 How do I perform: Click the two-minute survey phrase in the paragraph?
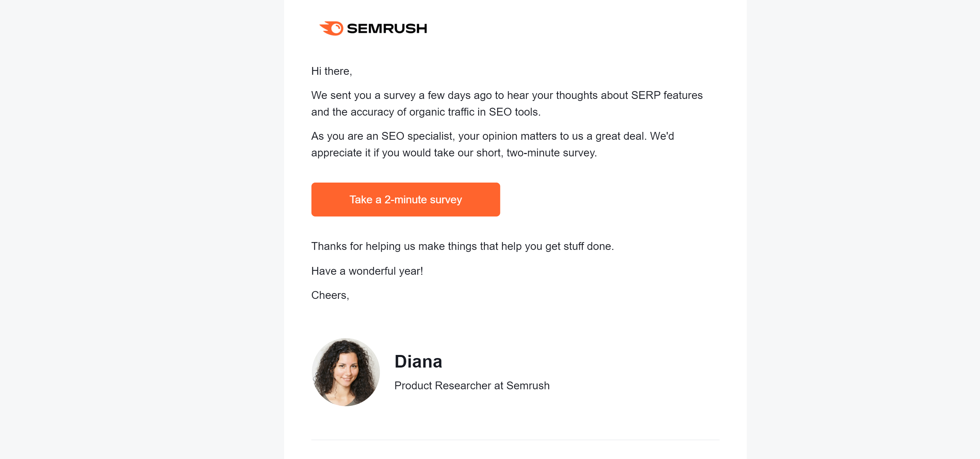(x=551, y=153)
